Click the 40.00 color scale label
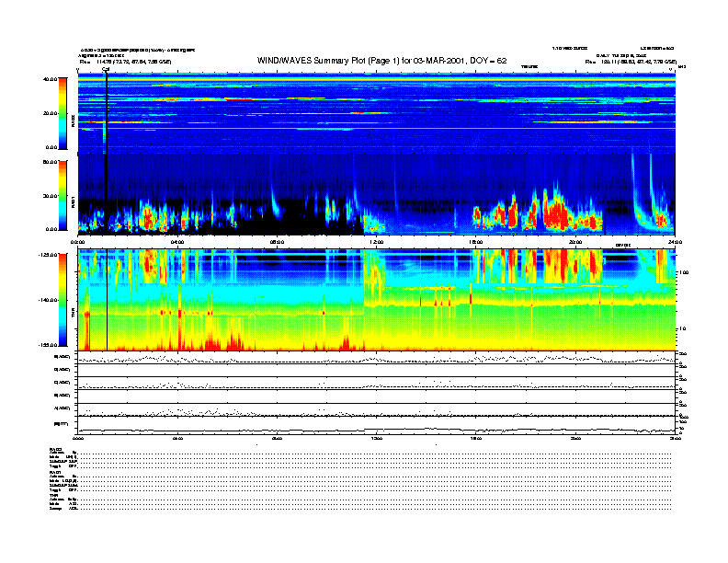Viewport: 728px width, 563px height. pyautogui.click(x=50, y=79)
